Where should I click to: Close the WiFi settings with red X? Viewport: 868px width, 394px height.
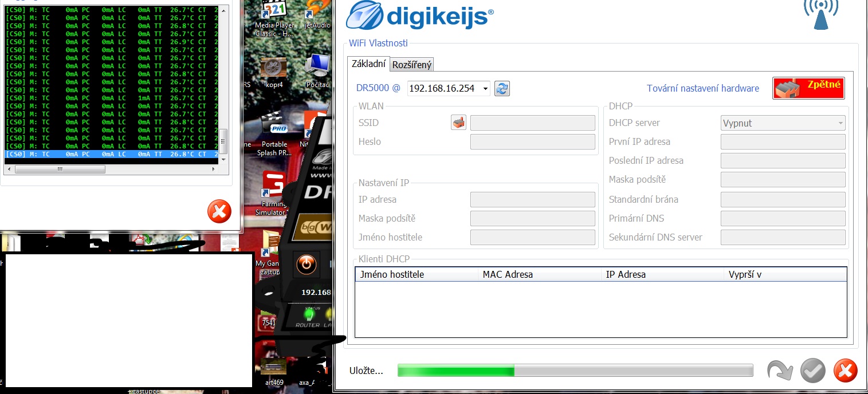click(x=845, y=371)
